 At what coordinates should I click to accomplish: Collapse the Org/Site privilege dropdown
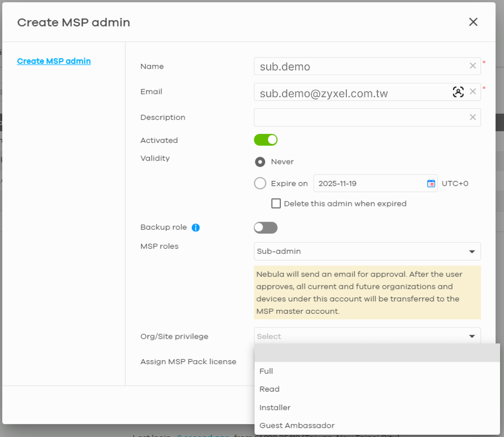(x=472, y=336)
